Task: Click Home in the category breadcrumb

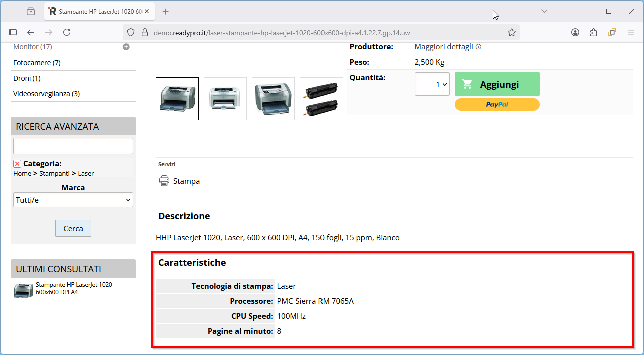Action: tap(22, 173)
